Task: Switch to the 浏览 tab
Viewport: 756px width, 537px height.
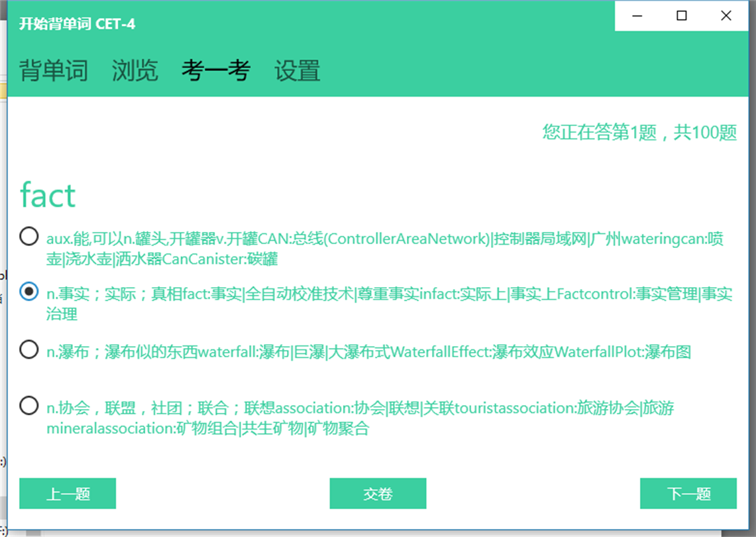Action: [135, 70]
